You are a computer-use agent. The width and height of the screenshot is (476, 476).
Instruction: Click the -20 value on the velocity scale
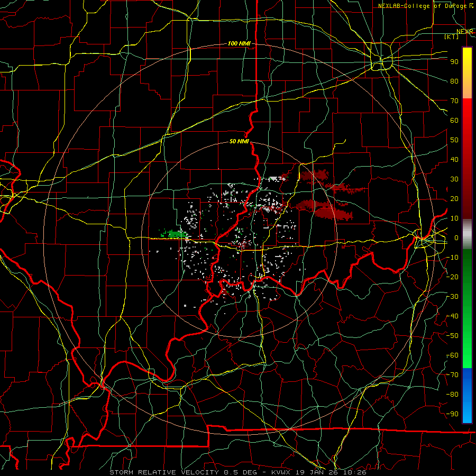pyautogui.click(x=453, y=277)
